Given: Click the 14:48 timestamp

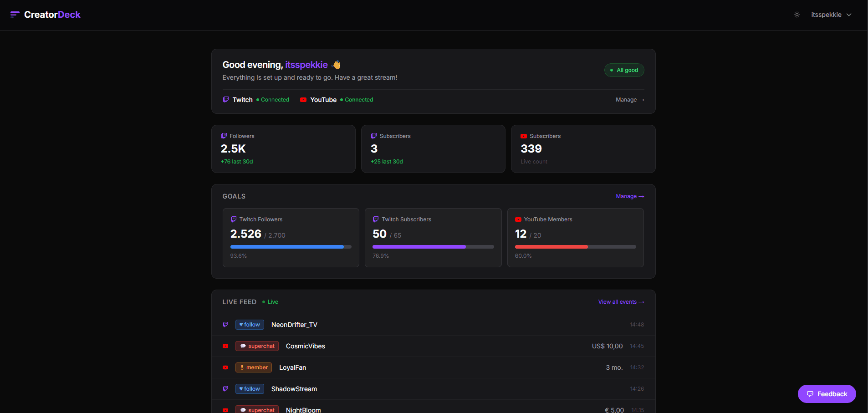Looking at the screenshot, I should click(x=637, y=325).
